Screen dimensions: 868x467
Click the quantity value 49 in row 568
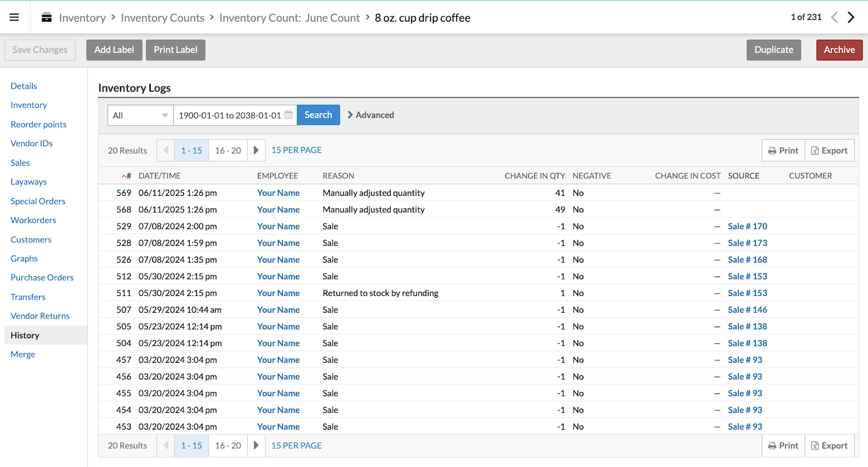tap(561, 210)
